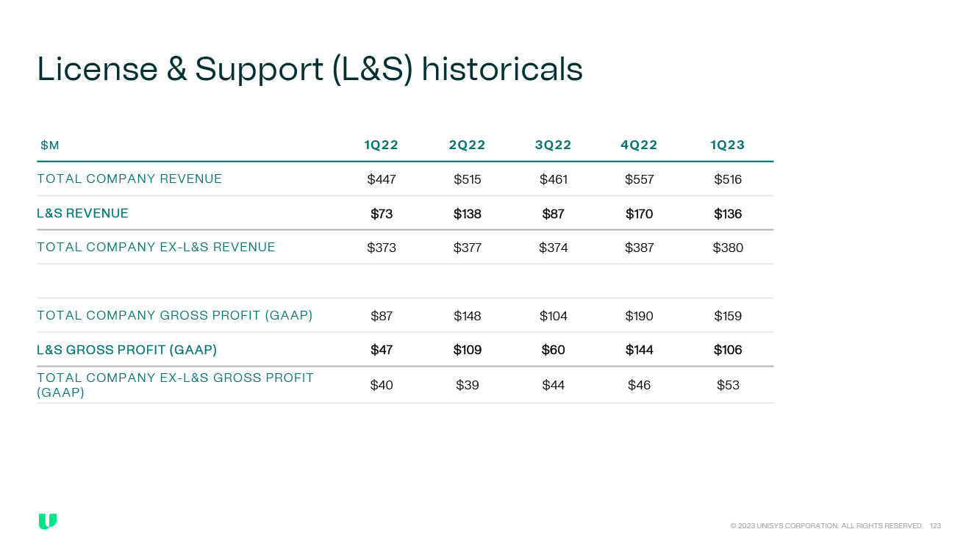Viewport: 980px width, 551px height.
Task: Click the page number 123
Action: (x=935, y=526)
